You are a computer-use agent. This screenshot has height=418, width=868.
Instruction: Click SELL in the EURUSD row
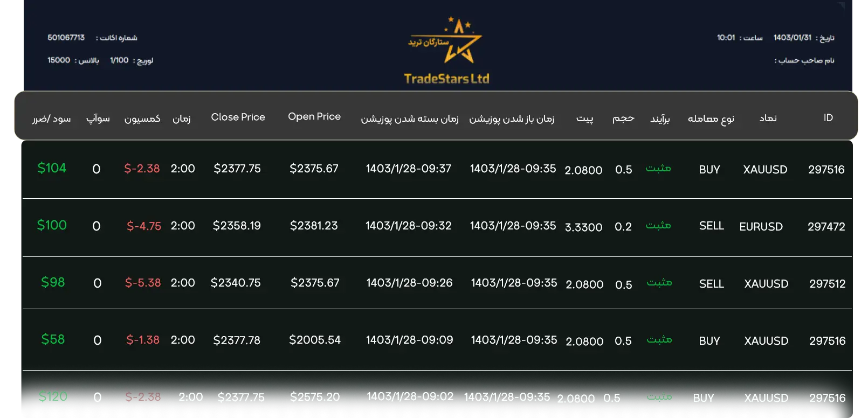click(711, 226)
